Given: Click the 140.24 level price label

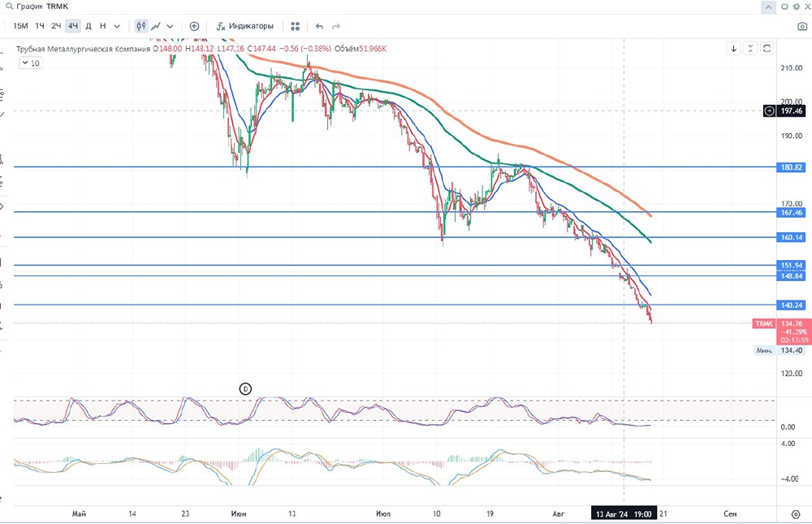Looking at the screenshot, I should (791, 305).
